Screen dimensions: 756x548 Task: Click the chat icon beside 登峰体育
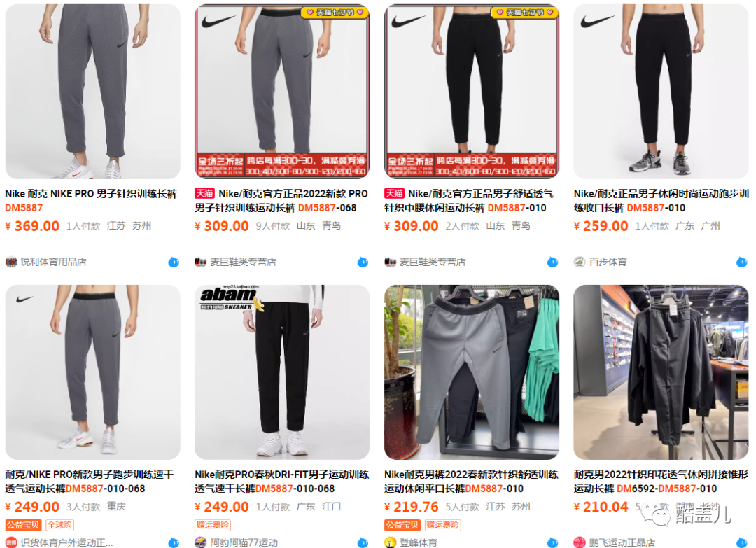[x=552, y=542]
